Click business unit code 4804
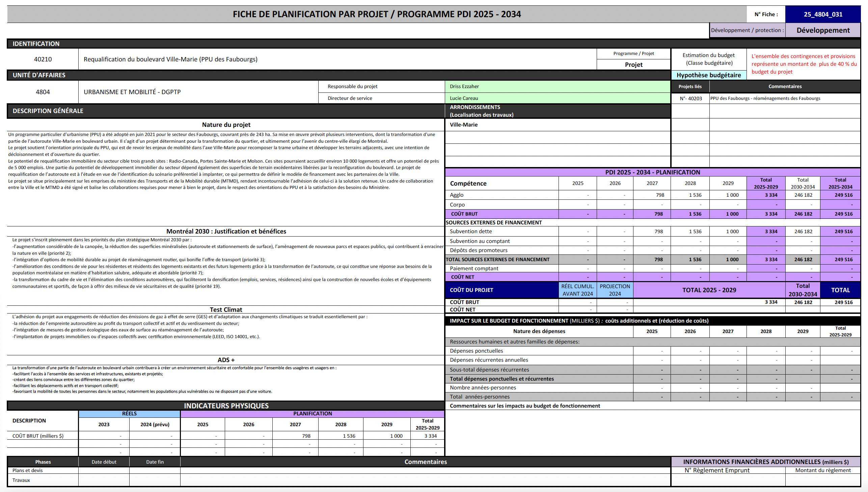 (x=43, y=91)
